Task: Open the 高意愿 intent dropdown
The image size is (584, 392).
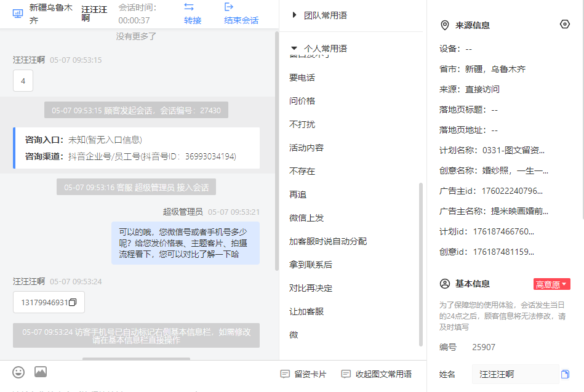Action: 551,284
